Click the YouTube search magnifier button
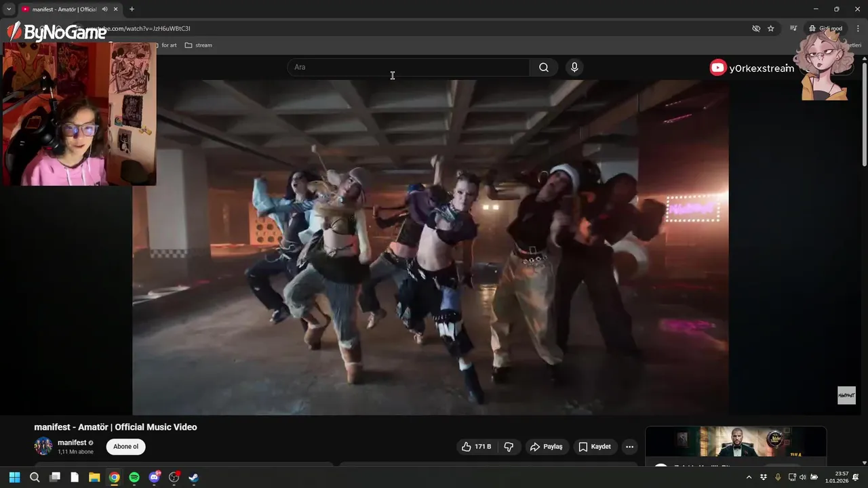Image resolution: width=868 pixels, height=488 pixels. (x=544, y=67)
